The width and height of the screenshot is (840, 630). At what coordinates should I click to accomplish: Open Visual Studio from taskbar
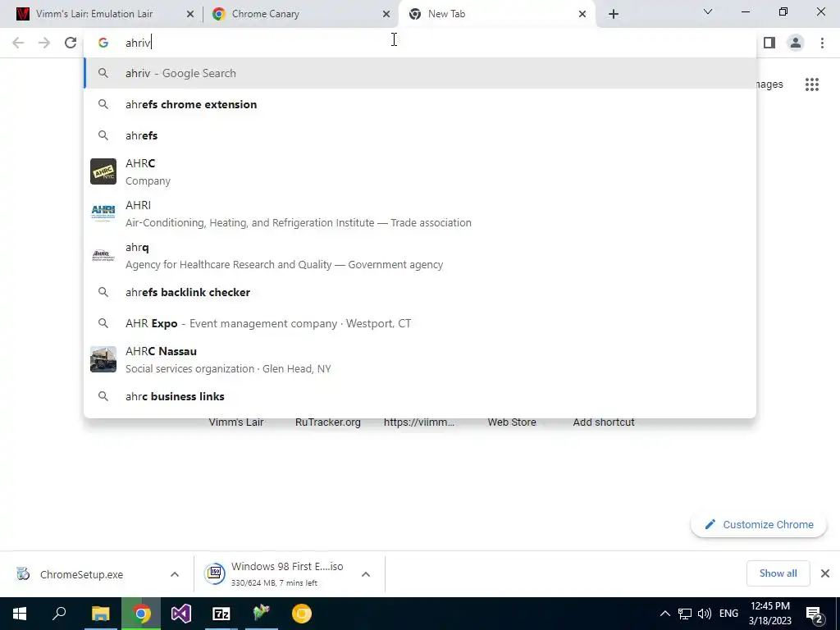181,614
